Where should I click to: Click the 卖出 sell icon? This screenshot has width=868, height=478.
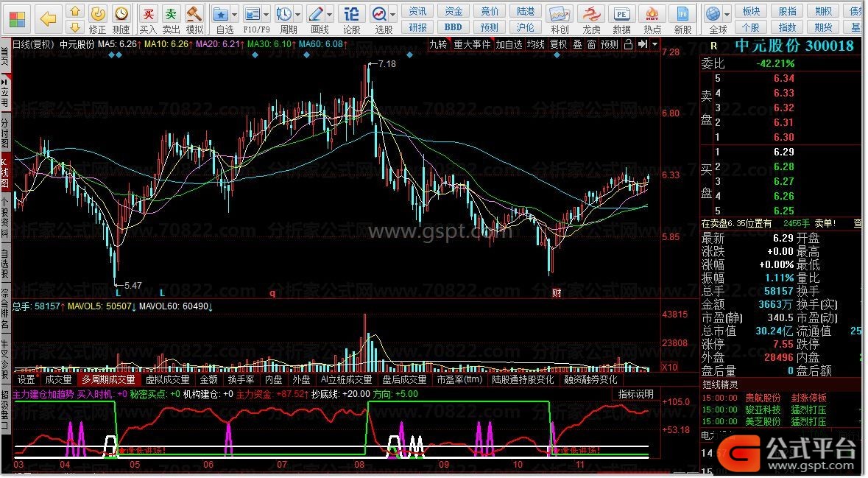point(171,19)
